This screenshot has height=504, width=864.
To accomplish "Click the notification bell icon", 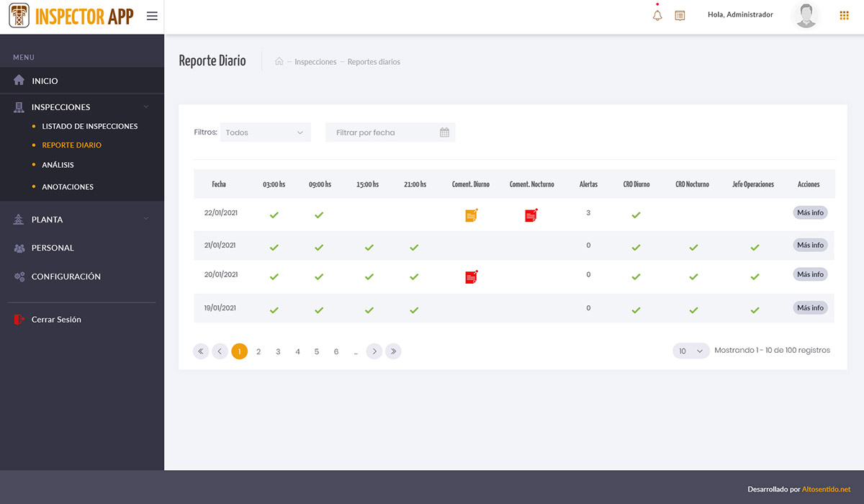I will 657,15.
